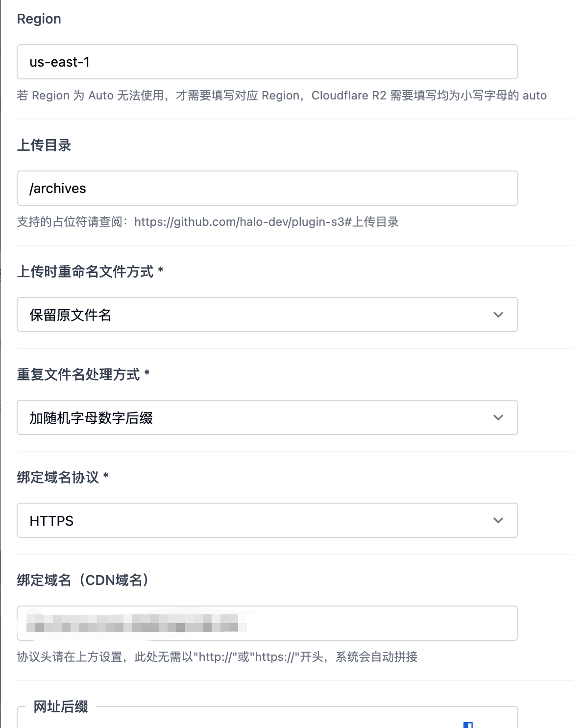Screen dimensions: 584x728
Task: Focus the Region input containing us-east-1
Action: point(267,62)
